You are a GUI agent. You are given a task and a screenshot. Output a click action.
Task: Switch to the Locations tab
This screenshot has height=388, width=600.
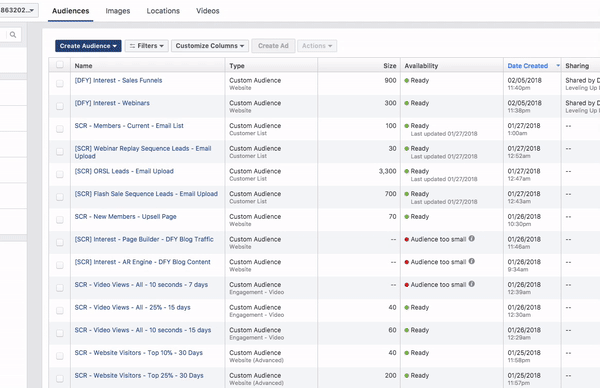pos(163,11)
